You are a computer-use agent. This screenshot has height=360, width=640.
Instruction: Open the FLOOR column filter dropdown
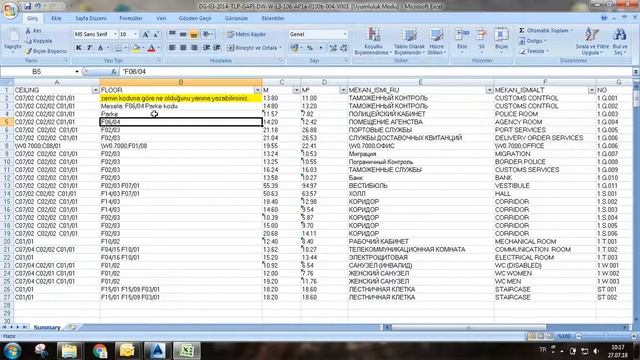[258, 90]
